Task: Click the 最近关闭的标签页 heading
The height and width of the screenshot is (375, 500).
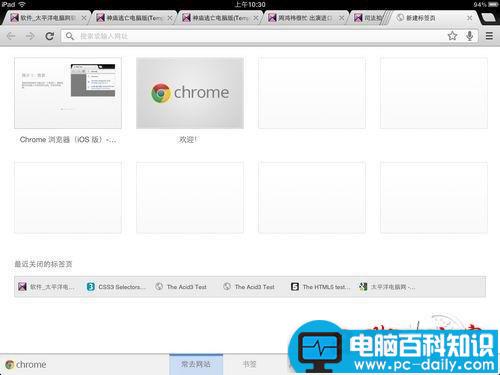Action: (x=43, y=264)
